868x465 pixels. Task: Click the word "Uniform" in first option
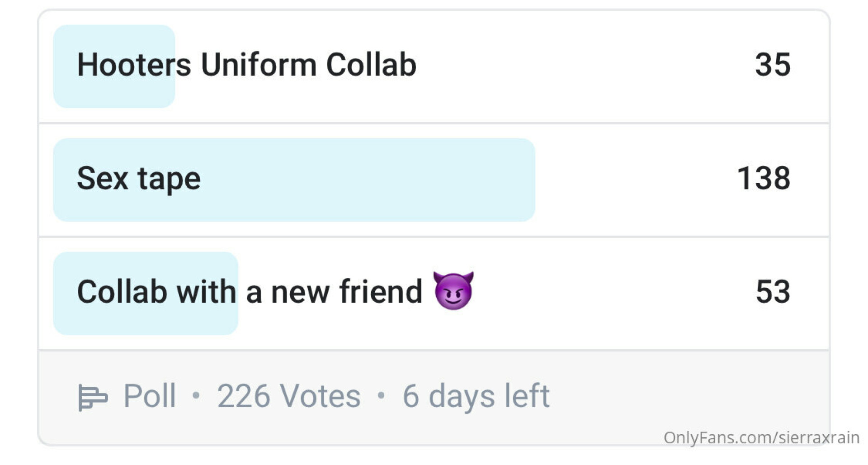(259, 65)
